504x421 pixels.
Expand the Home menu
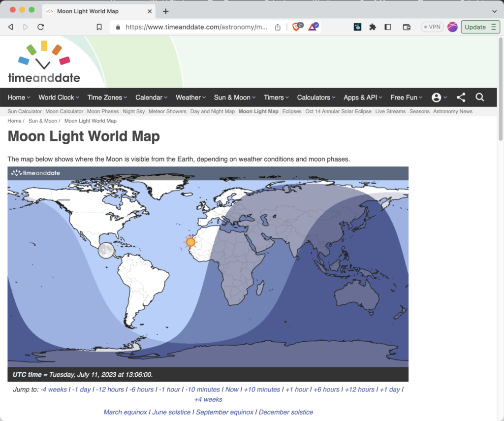pos(19,97)
